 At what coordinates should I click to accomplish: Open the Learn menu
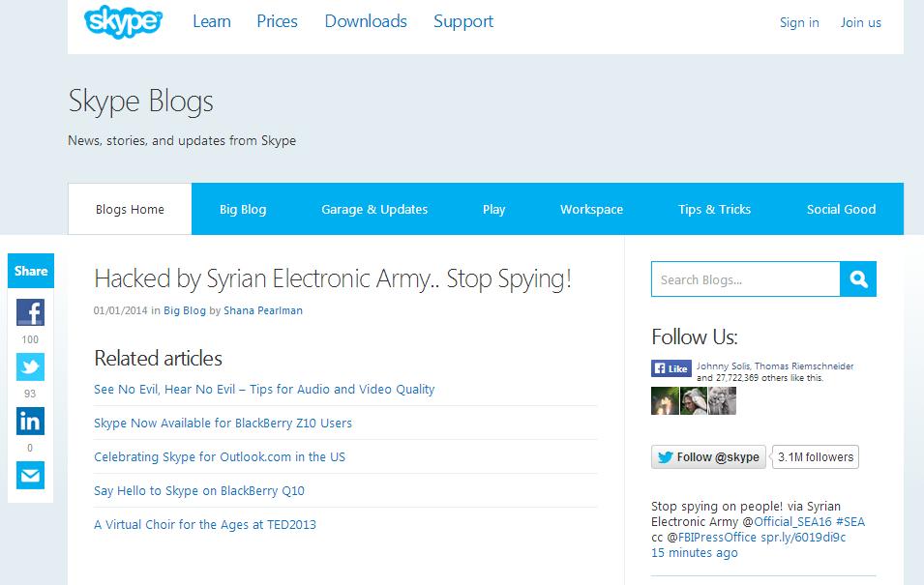pyautogui.click(x=212, y=22)
